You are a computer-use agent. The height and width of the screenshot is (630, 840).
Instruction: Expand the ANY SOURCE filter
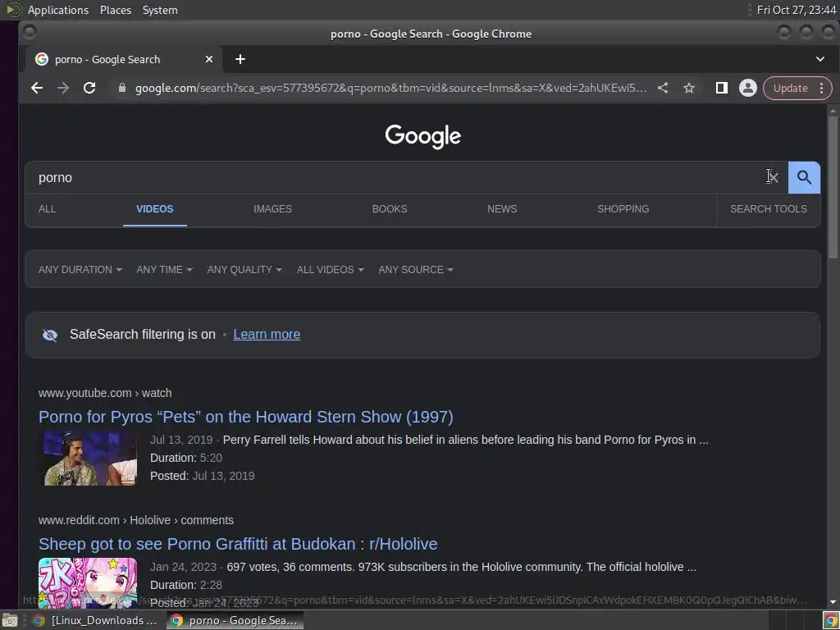coord(416,269)
